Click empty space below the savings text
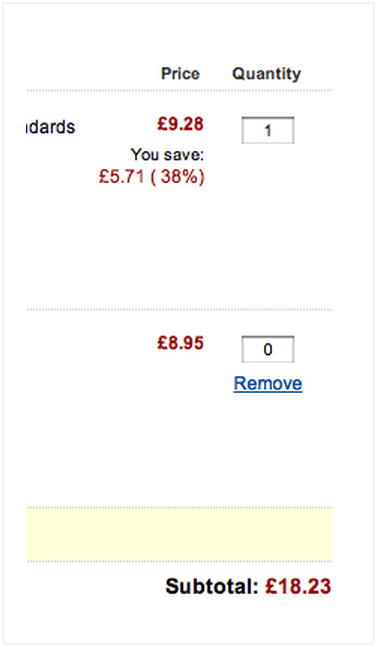The width and height of the screenshot is (377, 647). pyautogui.click(x=165, y=243)
